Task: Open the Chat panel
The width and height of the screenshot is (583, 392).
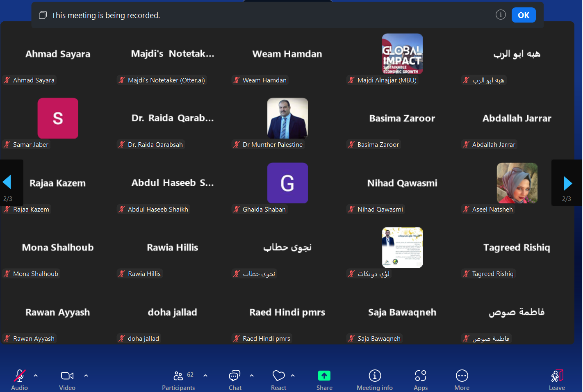Action: (x=235, y=376)
